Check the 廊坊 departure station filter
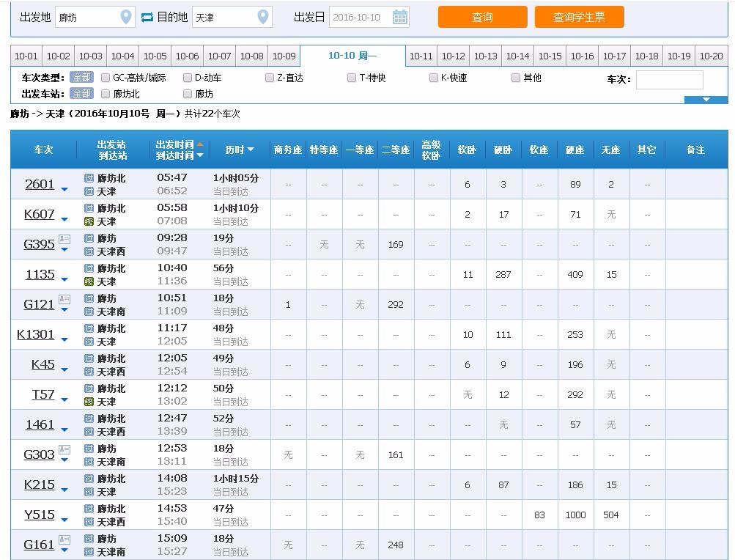Screen dimensions: 735x560 [x=188, y=94]
